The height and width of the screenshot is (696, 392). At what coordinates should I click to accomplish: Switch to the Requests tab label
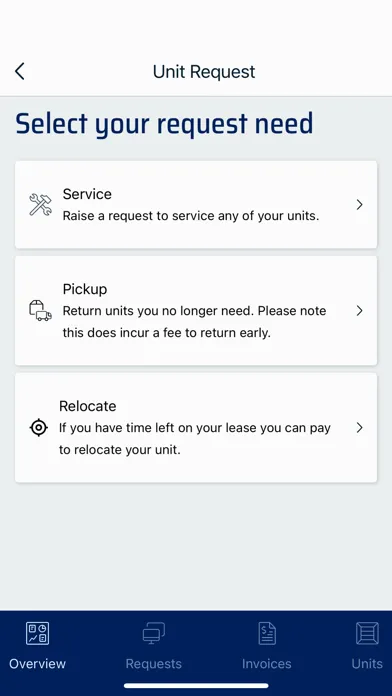click(x=154, y=664)
